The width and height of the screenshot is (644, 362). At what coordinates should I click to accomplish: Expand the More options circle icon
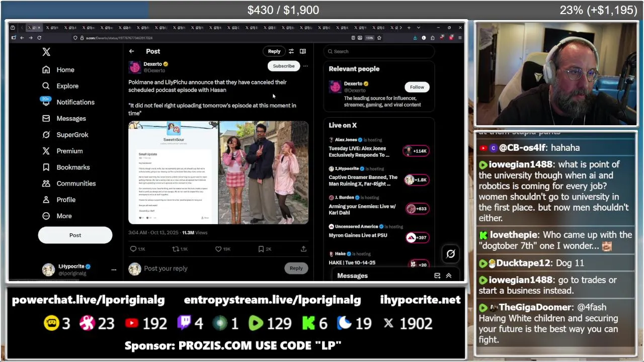[x=46, y=216]
